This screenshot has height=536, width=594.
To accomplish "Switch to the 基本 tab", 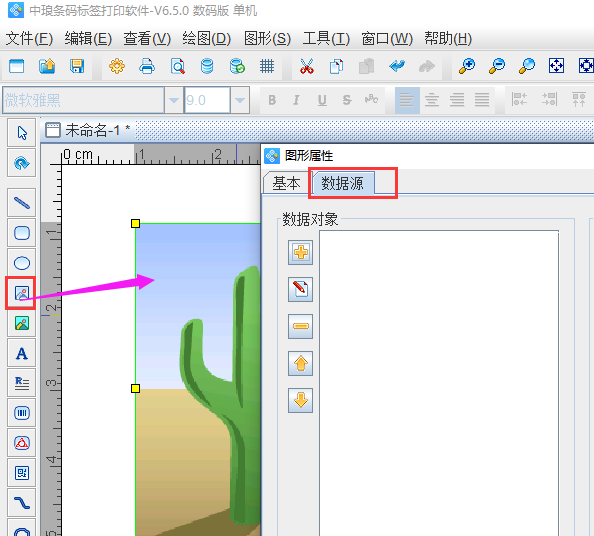I will [x=286, y=183].
